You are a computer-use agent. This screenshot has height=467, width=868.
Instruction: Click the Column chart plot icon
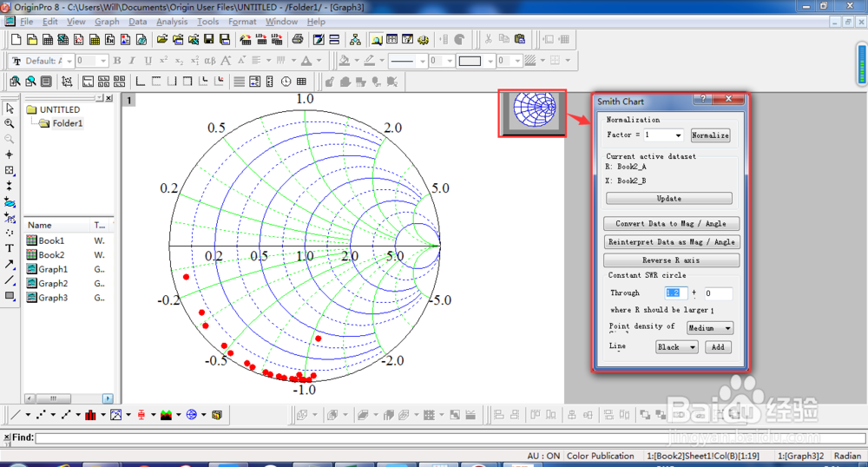pyautogui.click(x=91, y=414)
